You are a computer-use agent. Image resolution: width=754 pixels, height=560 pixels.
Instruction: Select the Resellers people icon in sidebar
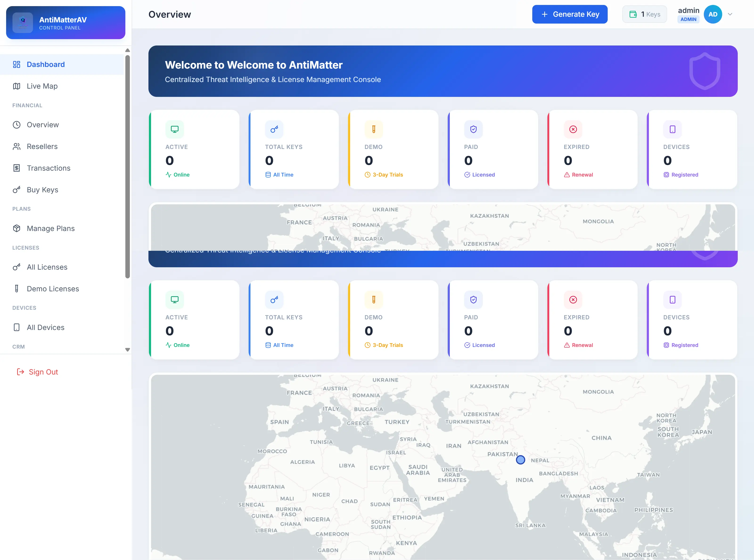click(17, 146)
